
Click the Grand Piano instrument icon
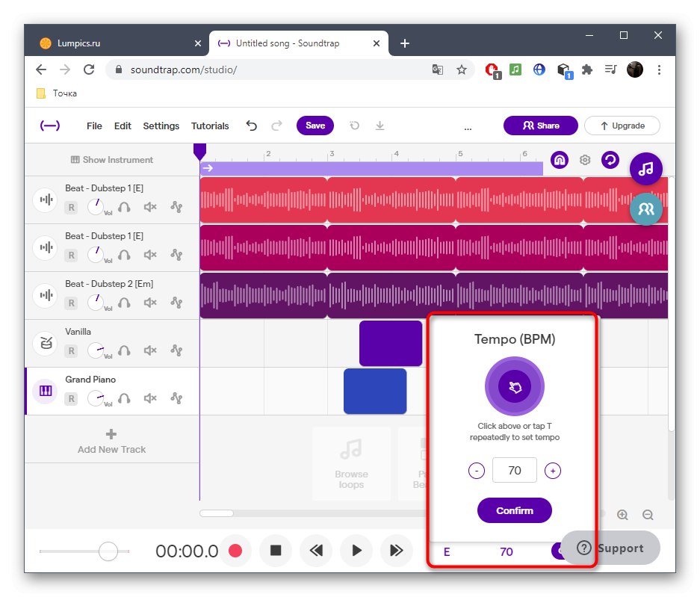click(46, 392)
